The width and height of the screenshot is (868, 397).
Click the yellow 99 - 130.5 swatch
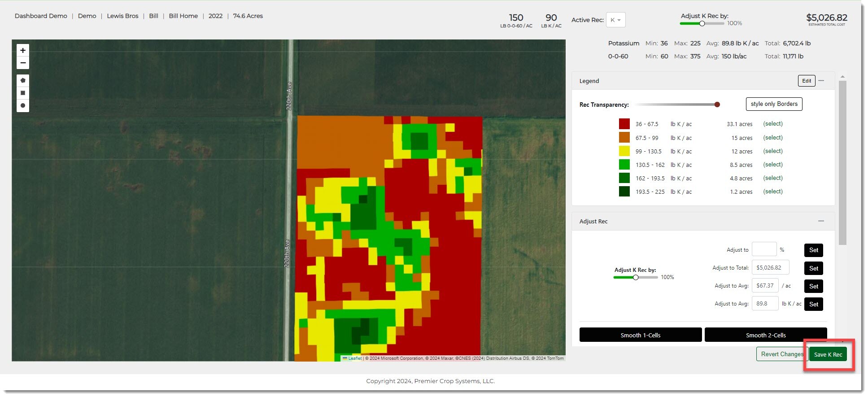click(x=624, y=151)
